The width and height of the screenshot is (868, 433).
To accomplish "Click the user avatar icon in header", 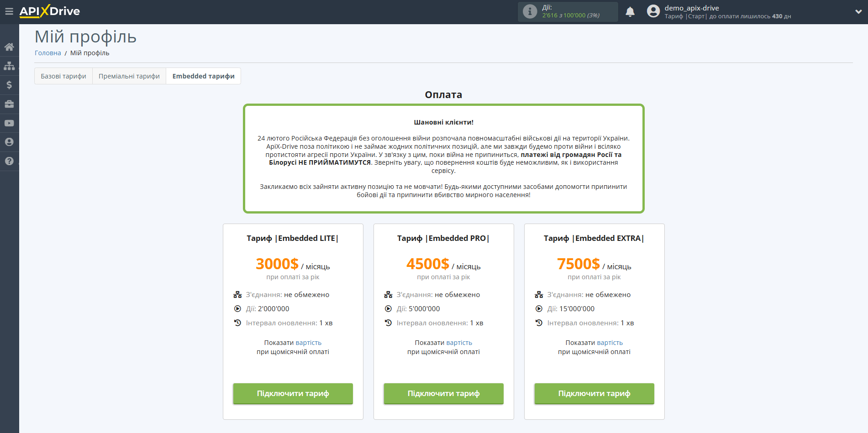I will [653, 11].
